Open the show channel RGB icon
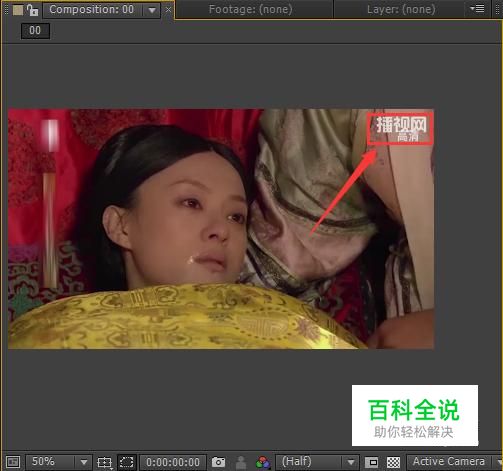 (x=263, y=462)
